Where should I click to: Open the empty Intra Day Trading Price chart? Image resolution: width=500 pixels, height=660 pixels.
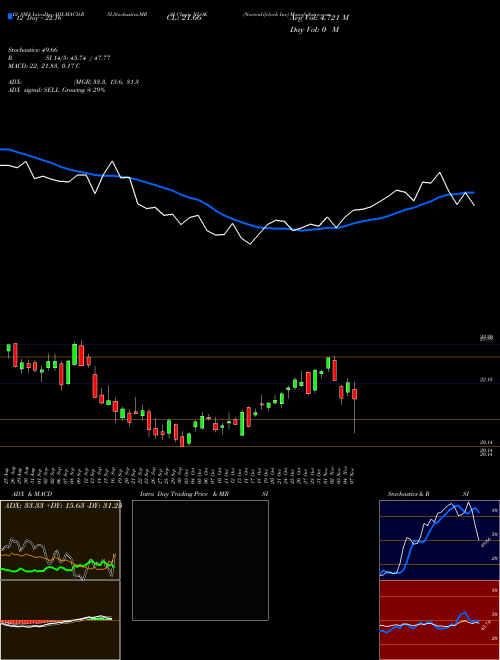(200, 560)
